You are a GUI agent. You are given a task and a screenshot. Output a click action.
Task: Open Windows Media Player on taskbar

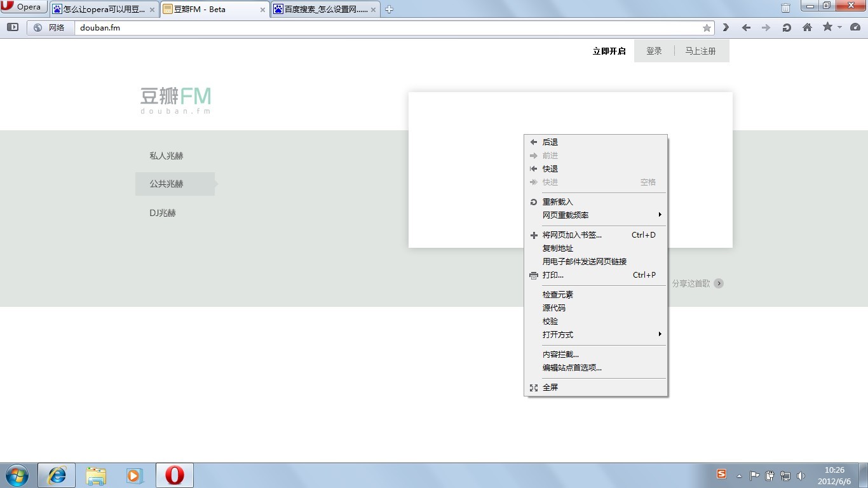135,475
